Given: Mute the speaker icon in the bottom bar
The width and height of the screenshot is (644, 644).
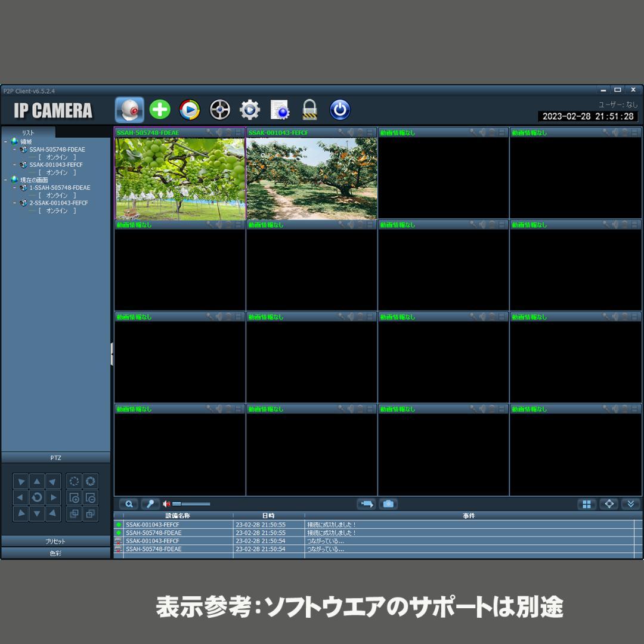Looking at the screenshot, I should click(166, 504).
